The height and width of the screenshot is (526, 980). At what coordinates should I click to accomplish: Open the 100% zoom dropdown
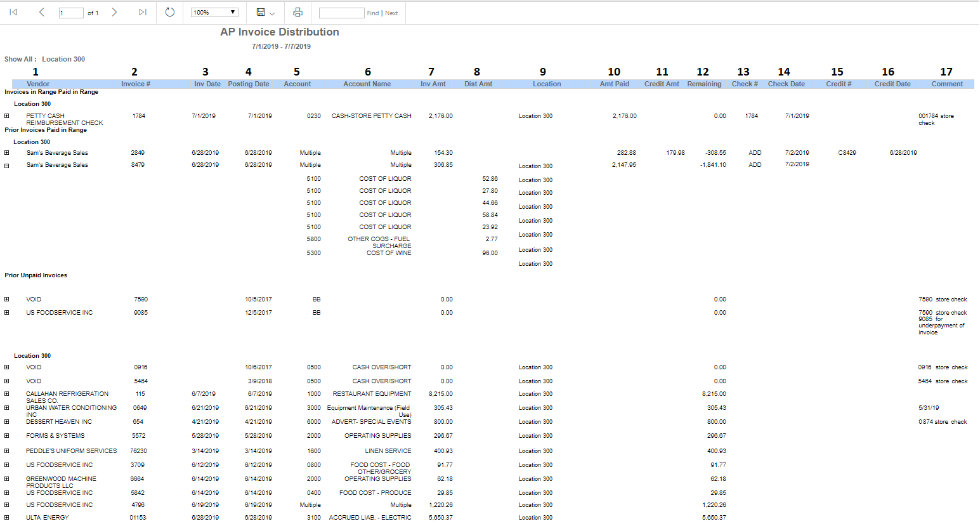pos(214,12)
